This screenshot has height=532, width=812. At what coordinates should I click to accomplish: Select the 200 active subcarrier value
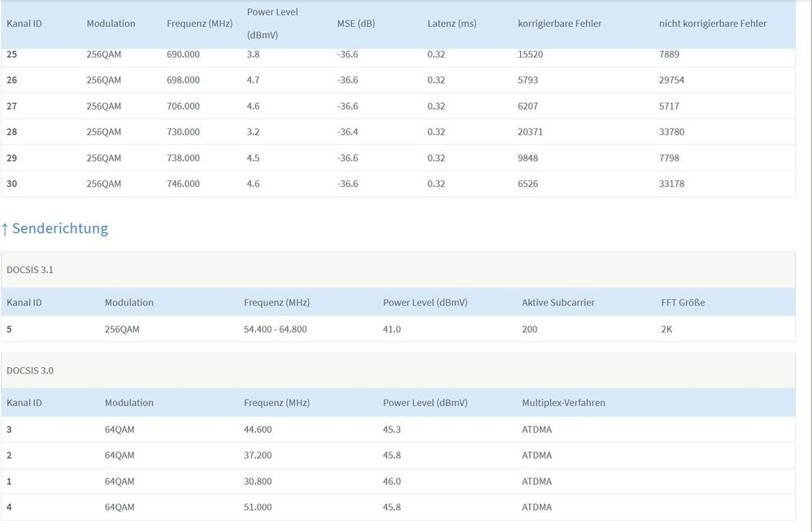point(529,329)
